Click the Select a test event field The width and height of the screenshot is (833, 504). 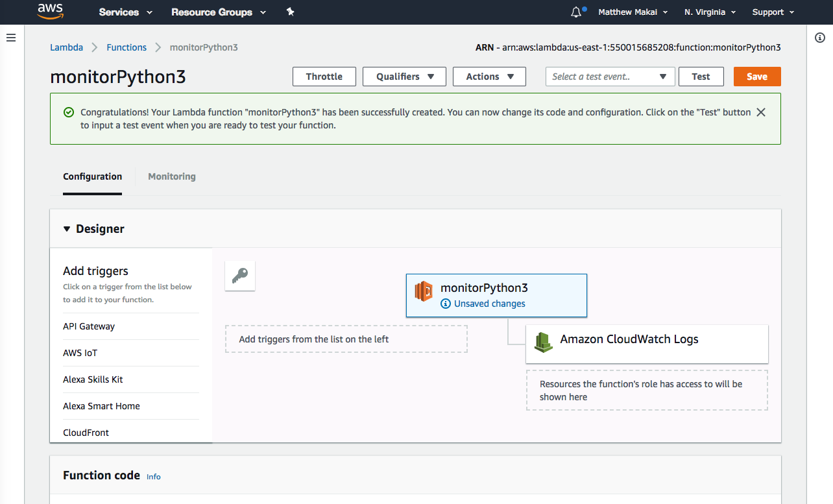point(603,76)
